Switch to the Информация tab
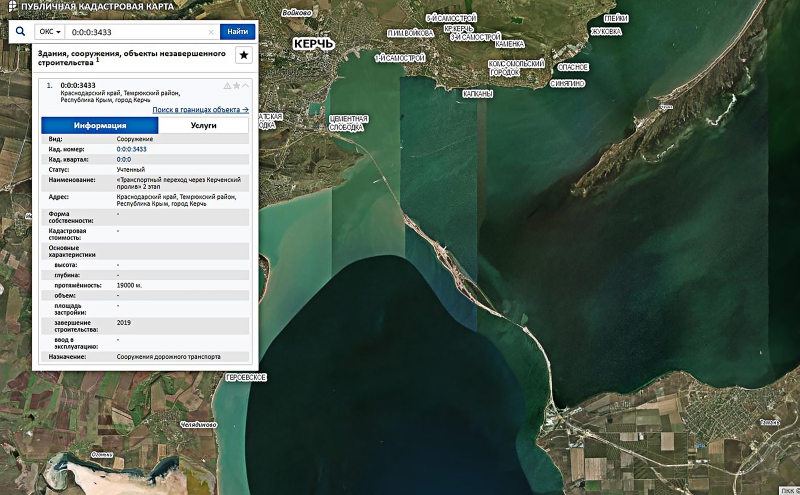This screenshot has width=800, height=495. 99,126
